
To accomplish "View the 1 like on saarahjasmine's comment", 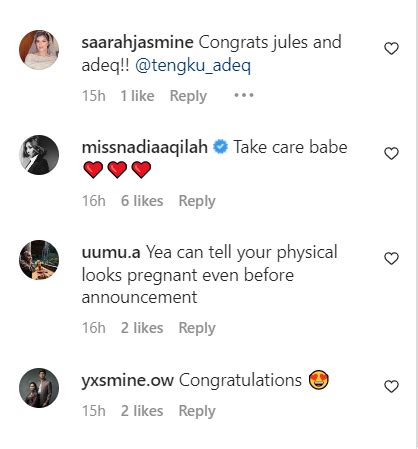I will tap(137, 96).
